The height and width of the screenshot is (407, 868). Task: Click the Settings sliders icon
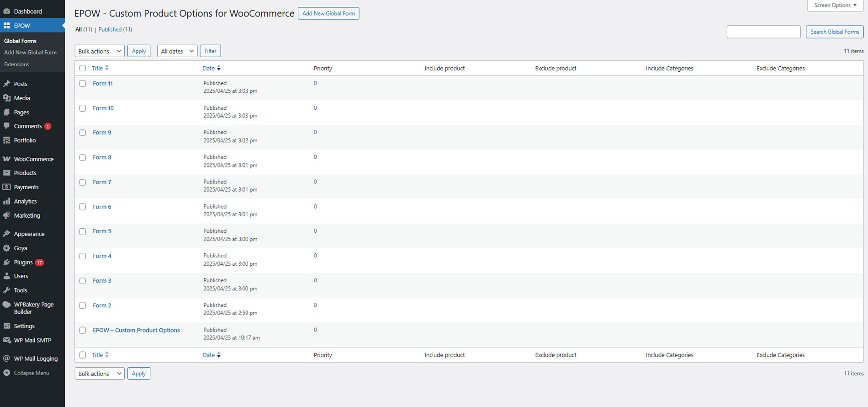pyautogui.click(x=7, y=326)
